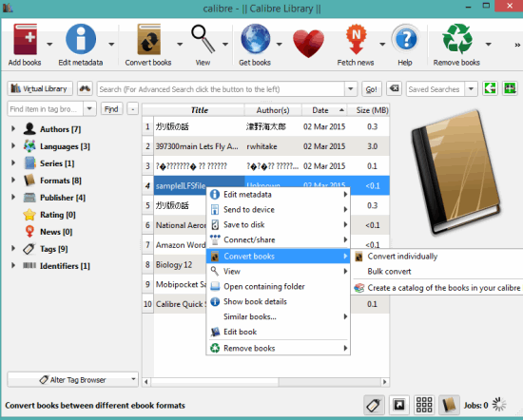Choose View in the context menu
523x420 pixels.
click(279, 272)
